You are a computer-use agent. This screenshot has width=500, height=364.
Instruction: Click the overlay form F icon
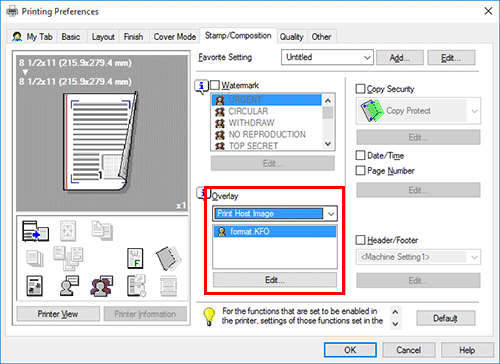point(135,258)
